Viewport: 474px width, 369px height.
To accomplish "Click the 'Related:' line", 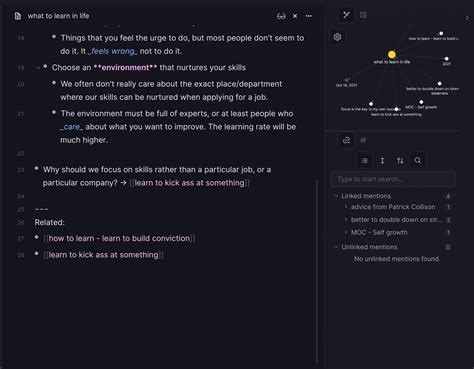I will (50, 222).
